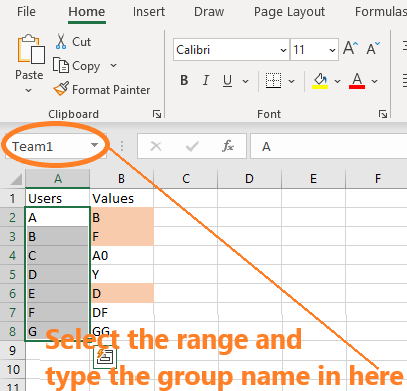Click the formula bar showing A
This screenshot has height=391, width=407.
tap(329, 146)
